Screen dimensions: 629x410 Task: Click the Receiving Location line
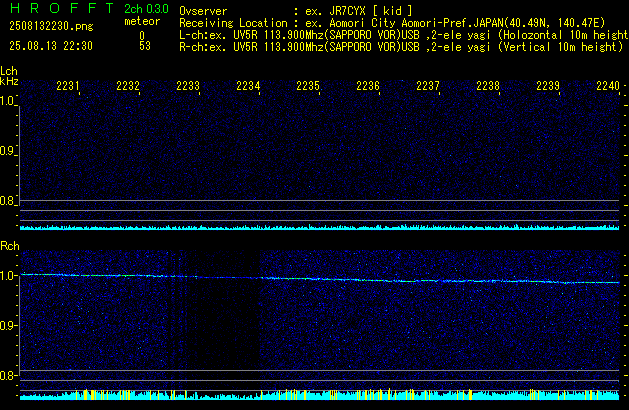pos(392,23)
